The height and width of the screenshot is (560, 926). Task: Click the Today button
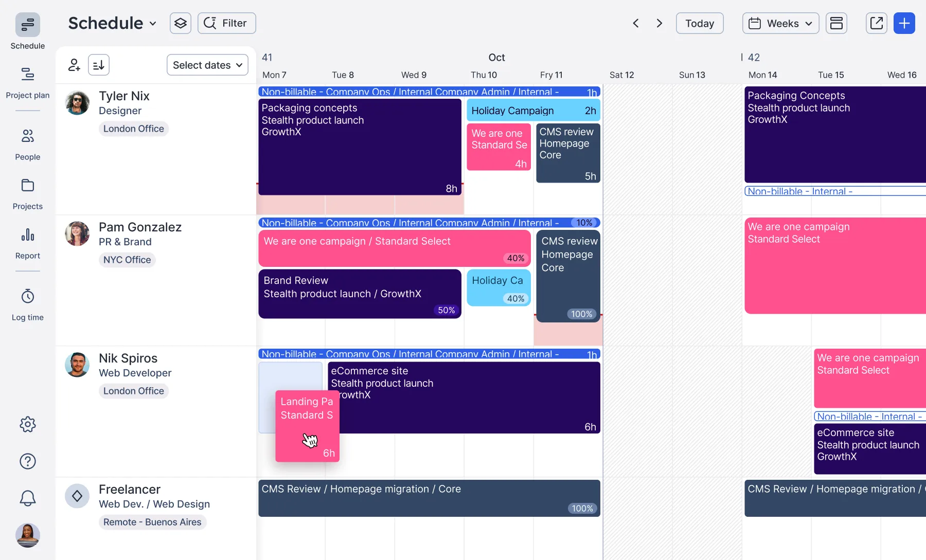(x=699, y=23)
